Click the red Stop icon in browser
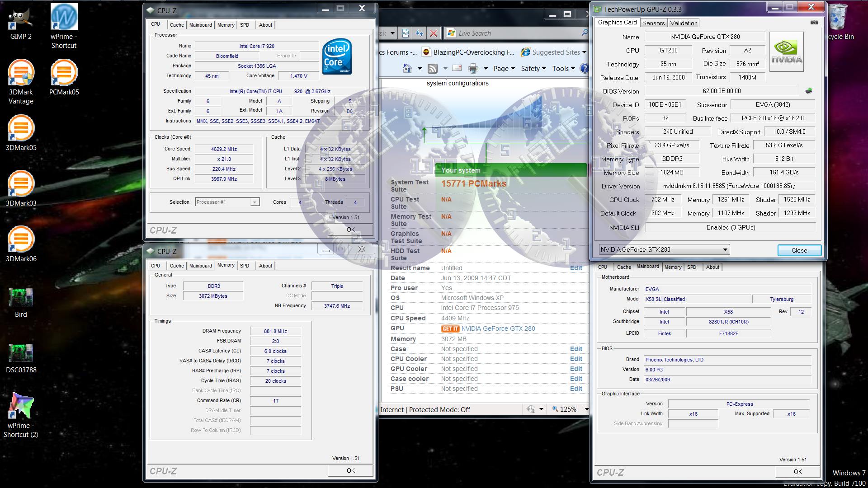The height and width of the screenshot is (488, 868). [x=434, y=33]
